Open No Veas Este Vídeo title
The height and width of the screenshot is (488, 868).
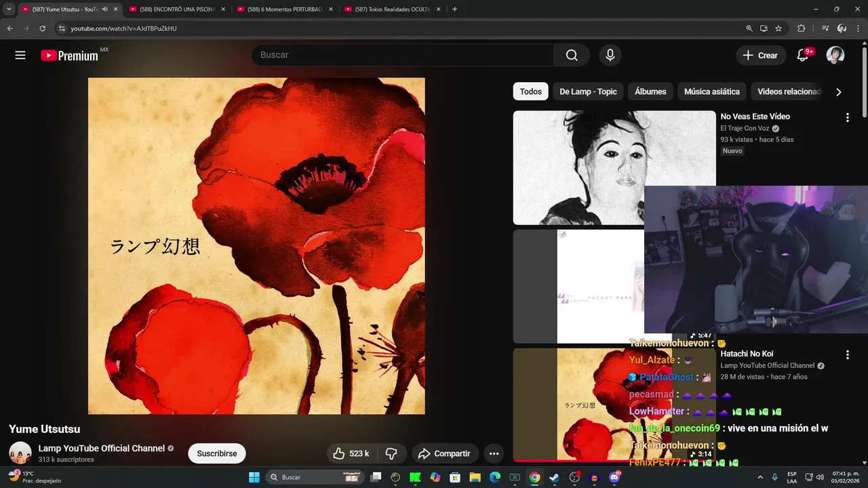(755, 117)
